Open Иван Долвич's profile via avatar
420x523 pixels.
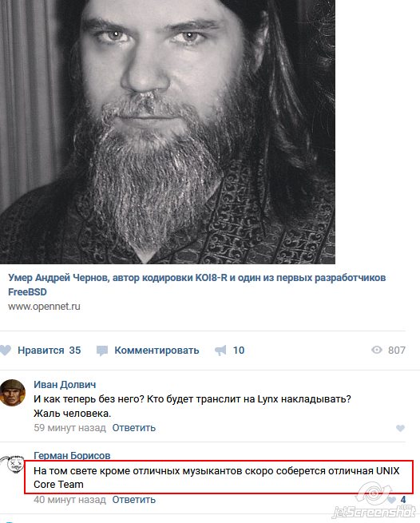(x=13, y=393)
